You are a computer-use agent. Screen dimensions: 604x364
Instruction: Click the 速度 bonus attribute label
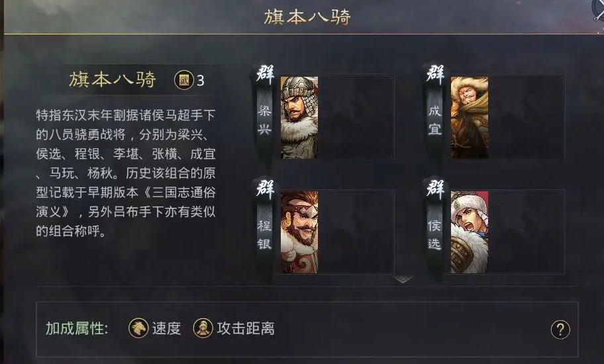click(166, 329)
